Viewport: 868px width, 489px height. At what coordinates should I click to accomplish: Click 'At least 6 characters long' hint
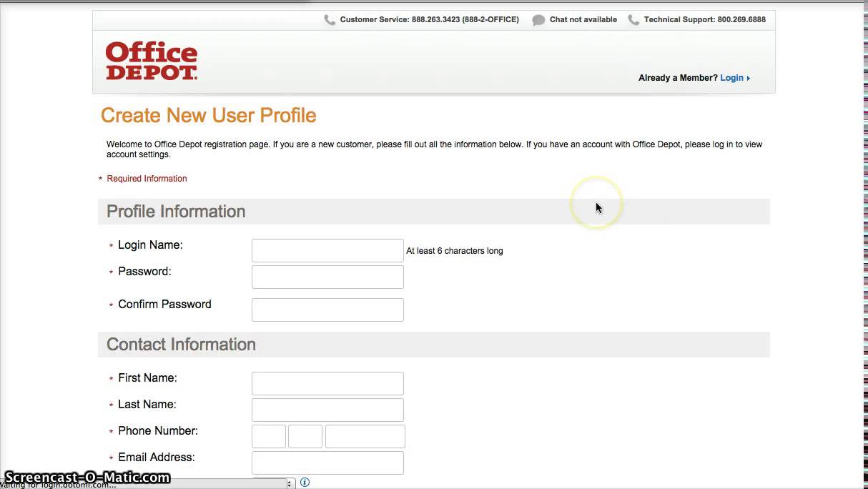(455, 251)
